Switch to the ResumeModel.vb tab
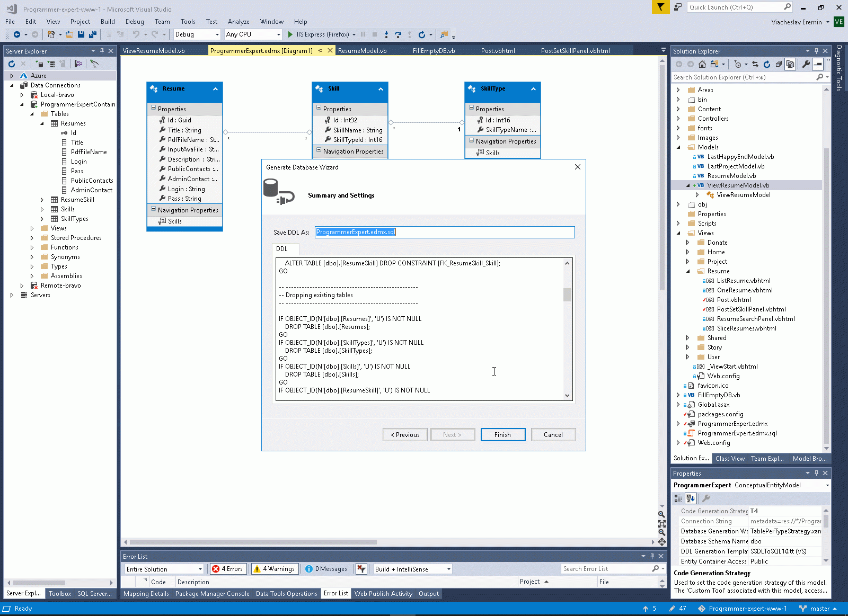 (362, 51)
